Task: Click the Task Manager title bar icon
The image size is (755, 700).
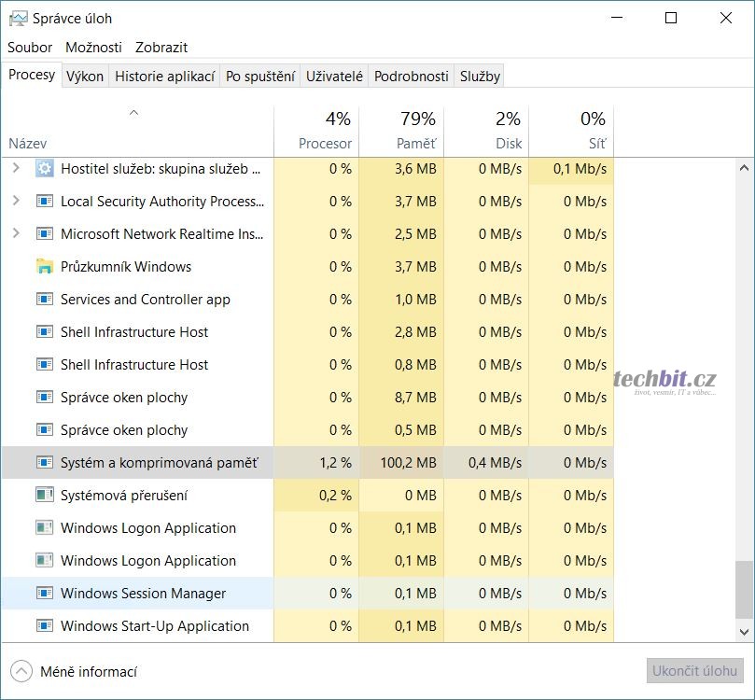Action: [x=19, y=19]
